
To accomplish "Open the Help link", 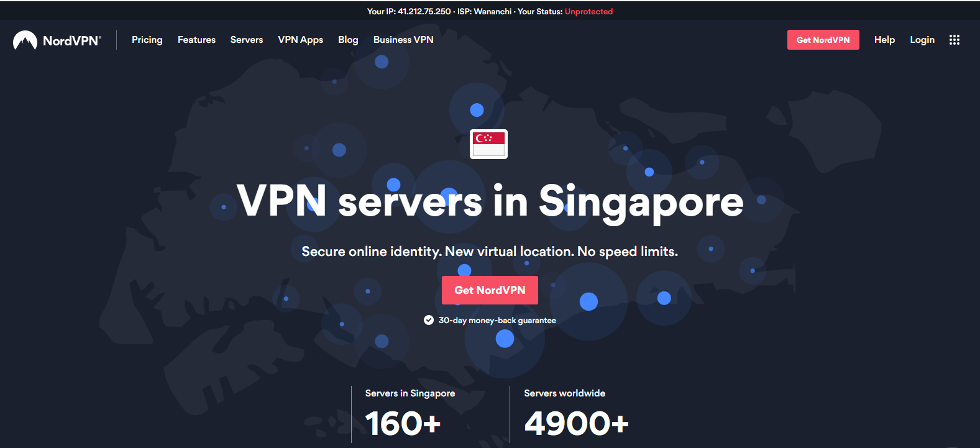I will pyautogui.click(x=884, y=40).
